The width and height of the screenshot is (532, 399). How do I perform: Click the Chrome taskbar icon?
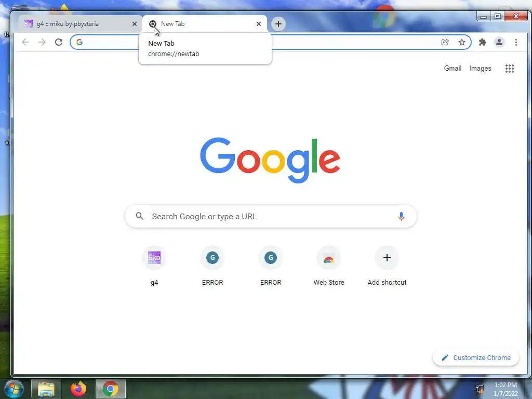click(x=111, y=389)
